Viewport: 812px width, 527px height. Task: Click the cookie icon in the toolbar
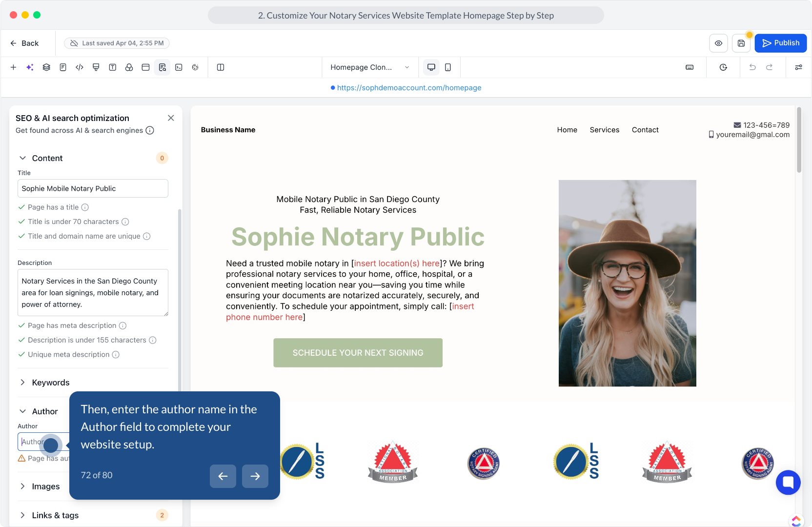click(195, 67)
